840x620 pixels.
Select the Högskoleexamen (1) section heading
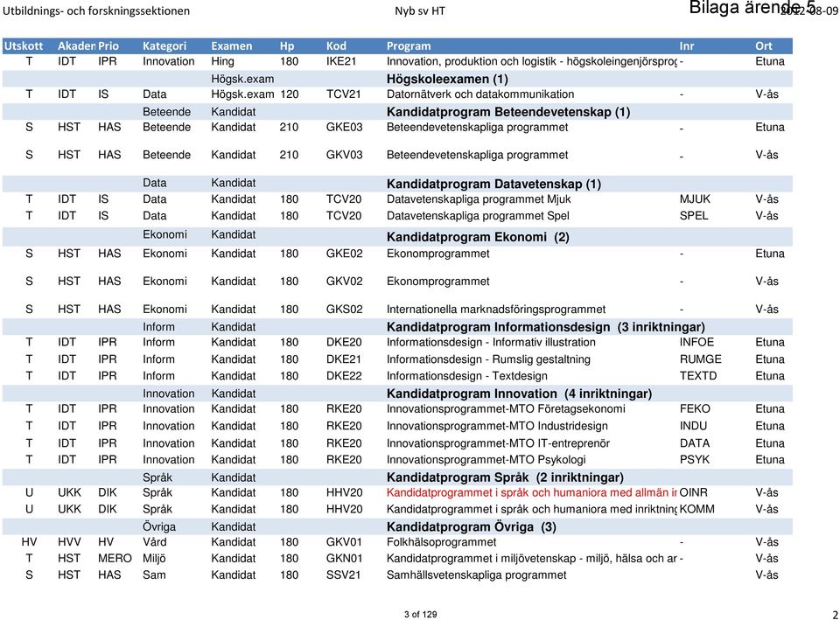447,80
